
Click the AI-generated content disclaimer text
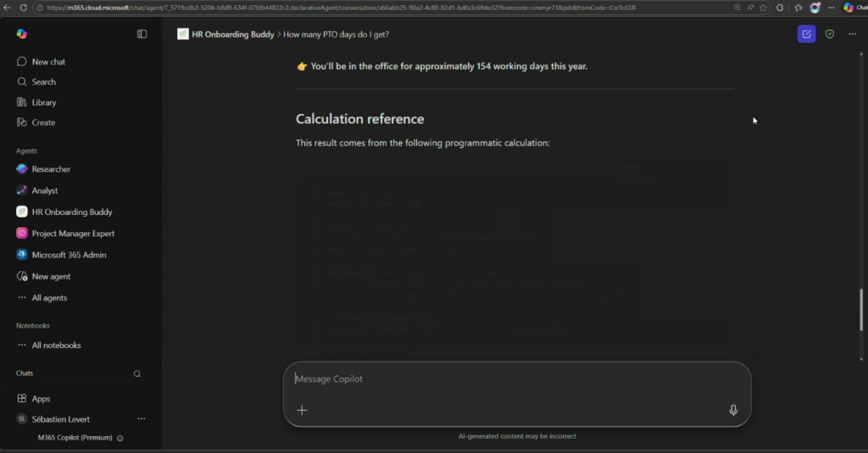pos(517,436)
